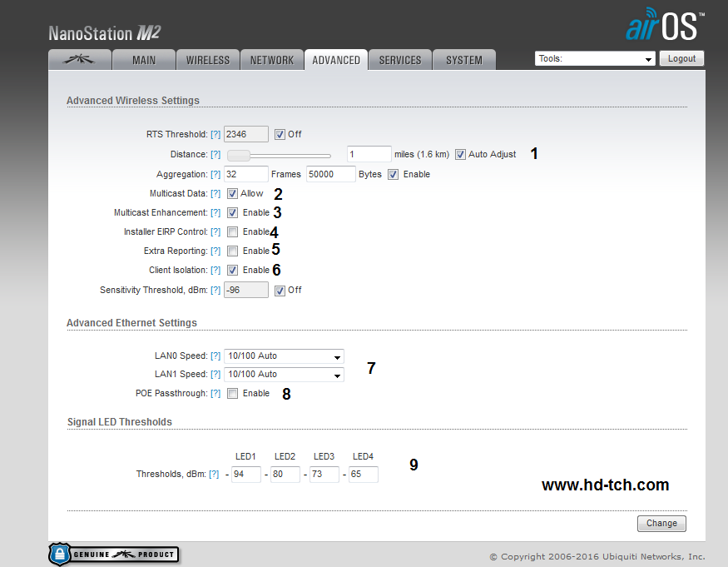Viewport: 728px width, 567px height.
Task: Open Distance help [?] icon
Action: click(x=215, y=155)
